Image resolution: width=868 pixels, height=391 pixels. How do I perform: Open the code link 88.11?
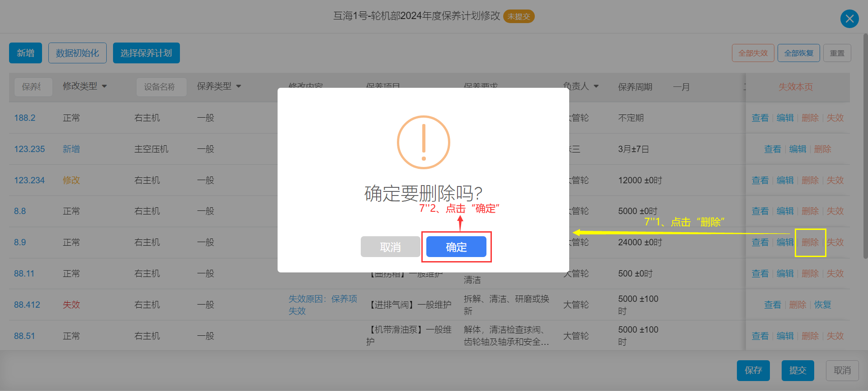(x=24, y=273)
